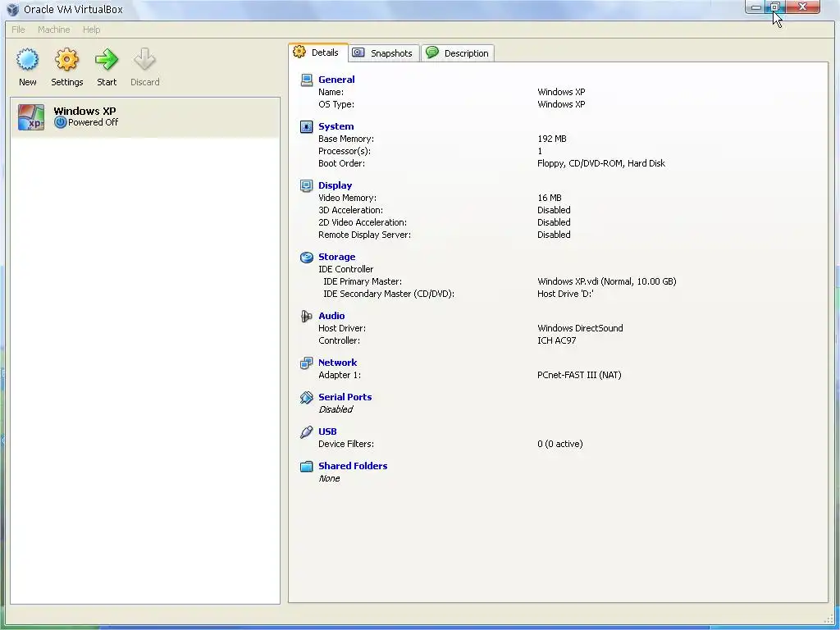Image resolution: width=840 pixels, height=630 pixels.
Task: Open the Audio settings link
Action: tap(331, 316)
